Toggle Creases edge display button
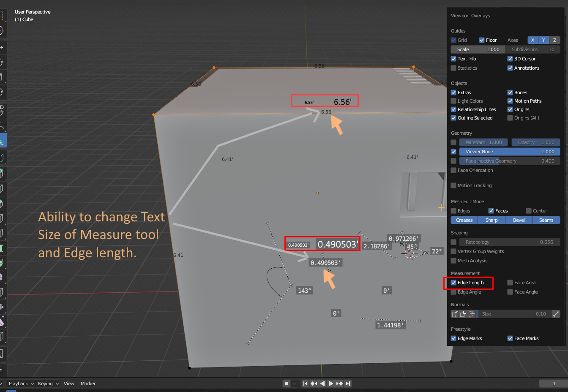The height and width of the screenshot is (392, 568). click(x=464, y=220)
